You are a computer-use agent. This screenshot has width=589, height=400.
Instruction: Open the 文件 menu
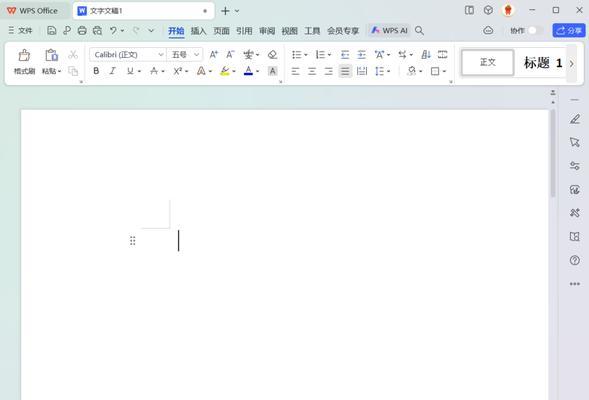pos(21,30)
